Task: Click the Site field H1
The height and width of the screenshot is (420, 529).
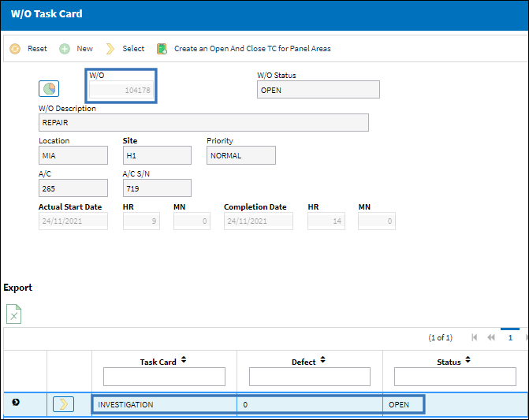Action: coord(157,155)
